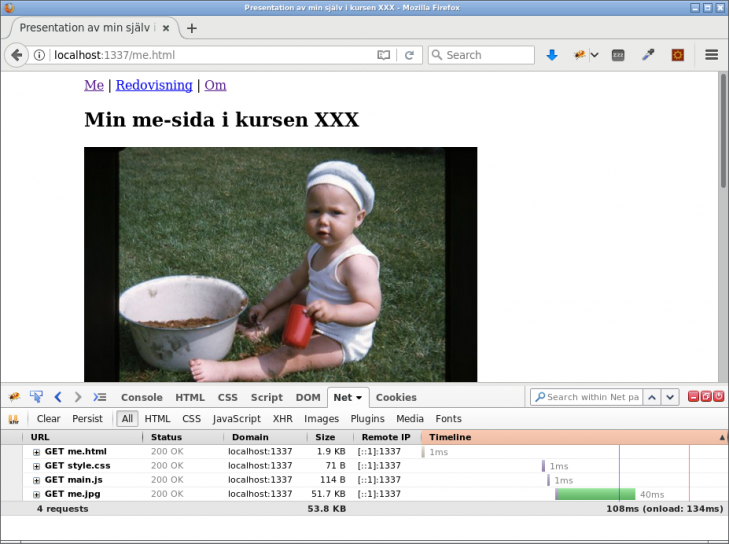Go forward in Firebug panel history
The image size is (729, 544).
click(x=78, y=397)
